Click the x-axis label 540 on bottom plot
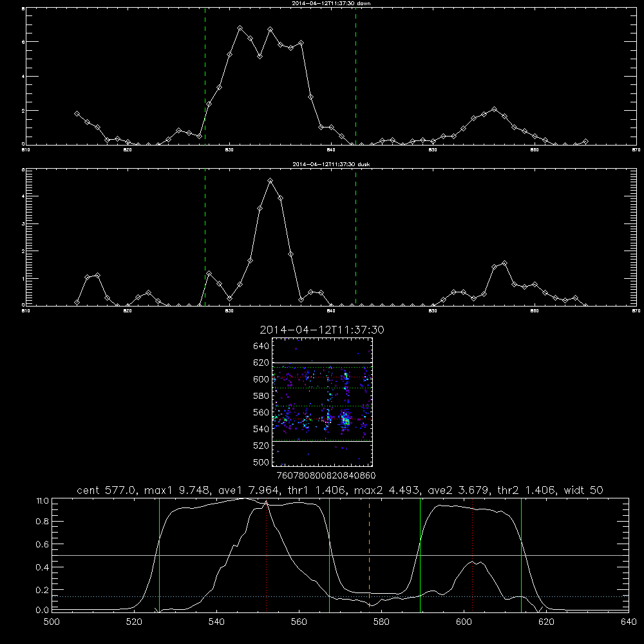Viewport: 644px width, 644px height. 216,622
